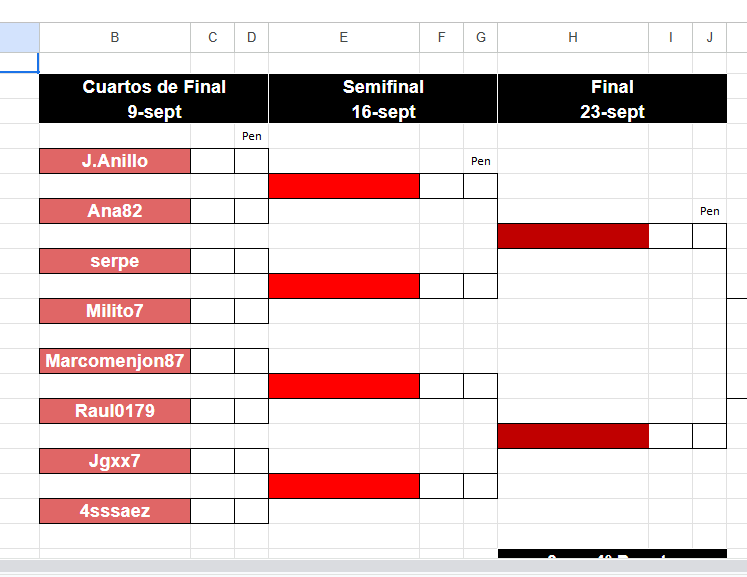The image size is (747, 577).
Task: Click the Raul0179 cell
Action: tap(115, 411)
